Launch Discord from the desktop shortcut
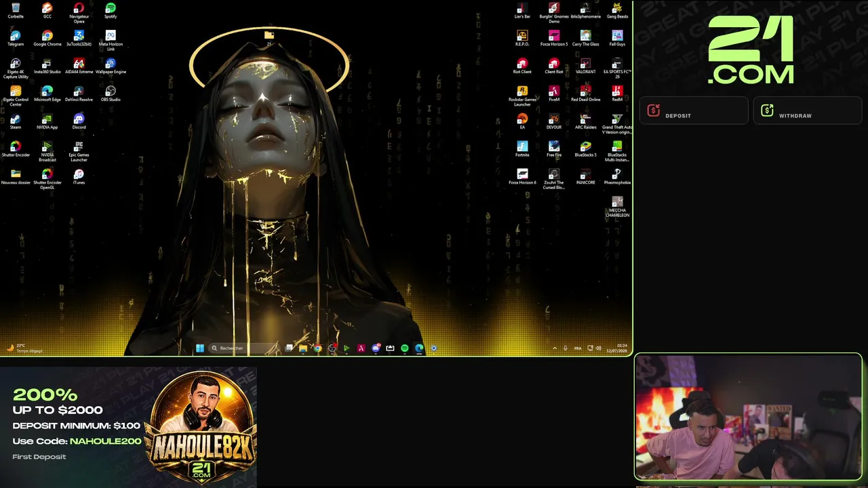 tap(79, 122)
